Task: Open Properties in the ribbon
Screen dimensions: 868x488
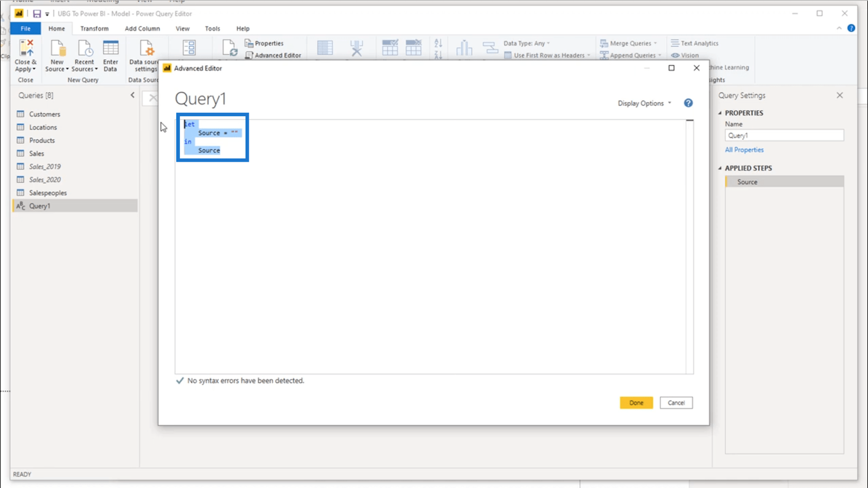Action: (x=264, y=43)
